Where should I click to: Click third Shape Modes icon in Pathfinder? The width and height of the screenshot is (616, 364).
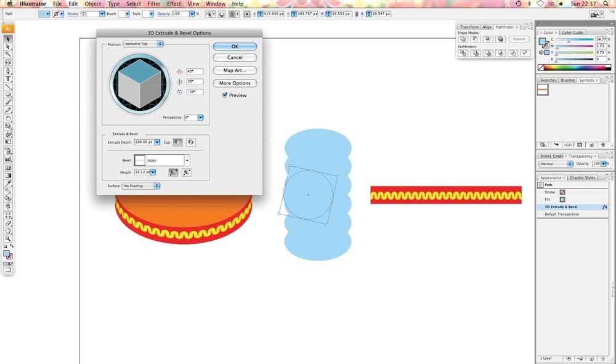click(488, 39)
